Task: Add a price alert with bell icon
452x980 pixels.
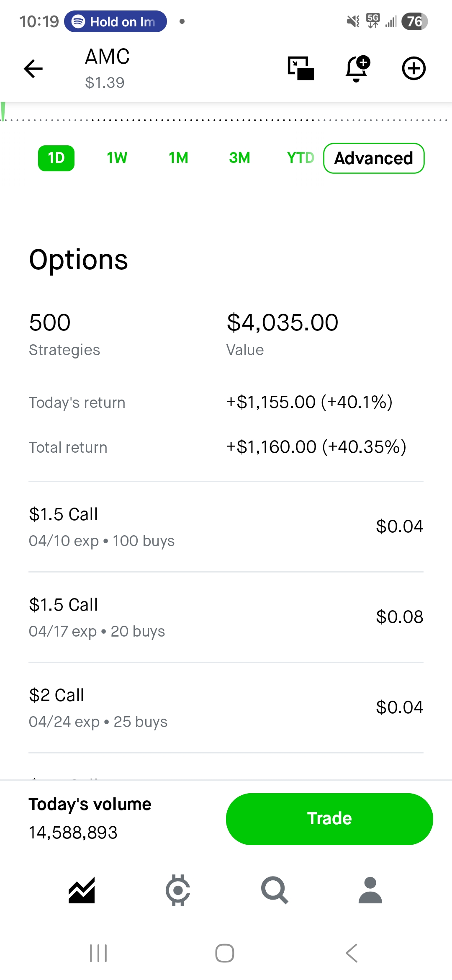Action: [357, 68]
